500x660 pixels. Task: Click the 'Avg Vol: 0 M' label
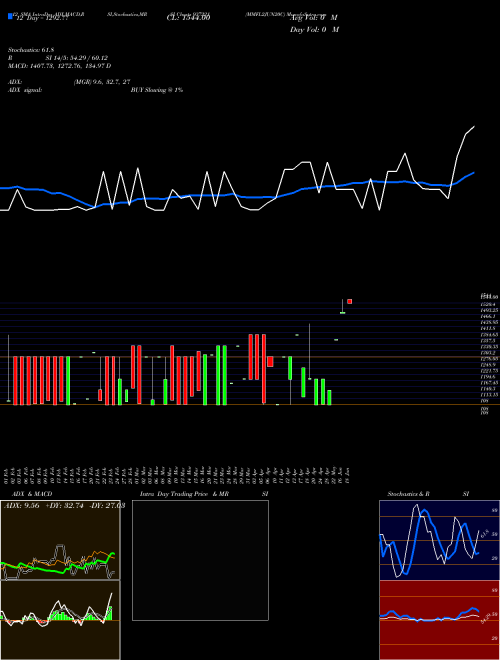[314, 18]
